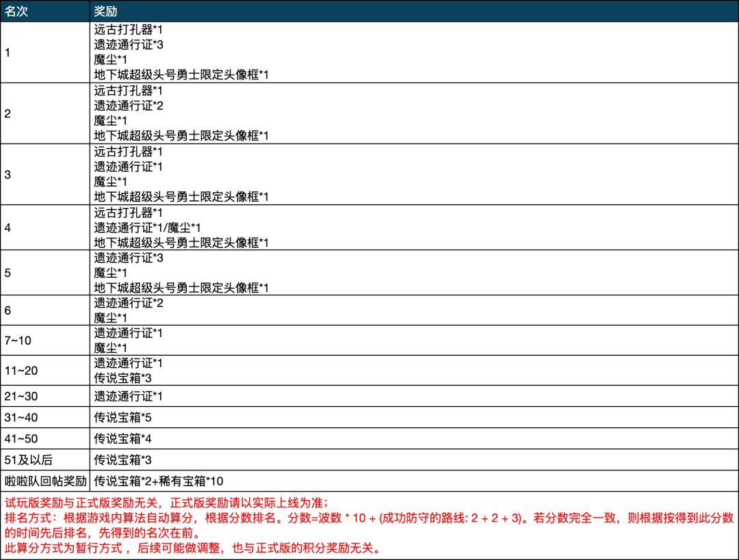This screenshot has width=739, height=560.
Task: Click the 21~30 reward 遗迹通行证*1
Action: pos(128,396)
